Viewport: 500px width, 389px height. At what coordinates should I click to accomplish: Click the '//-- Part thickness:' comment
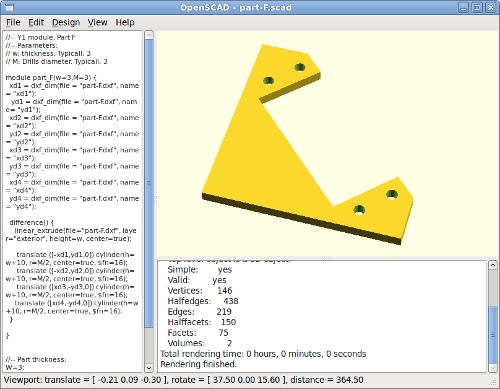coord(36,359)
